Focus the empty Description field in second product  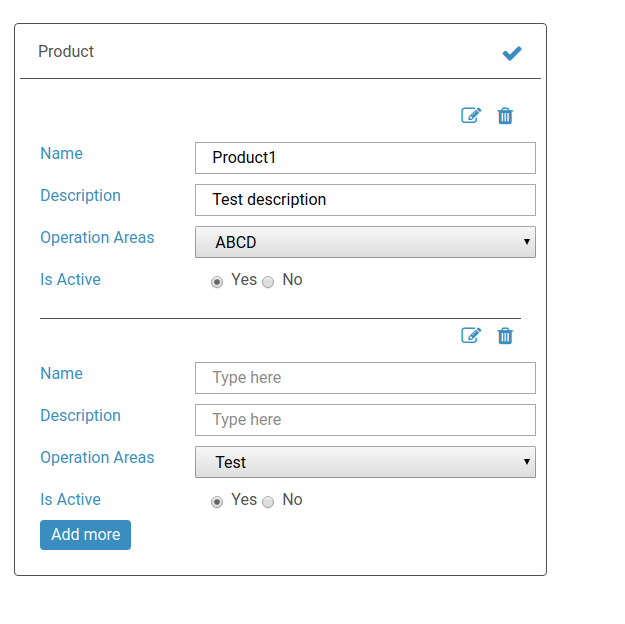coord(365,420)
